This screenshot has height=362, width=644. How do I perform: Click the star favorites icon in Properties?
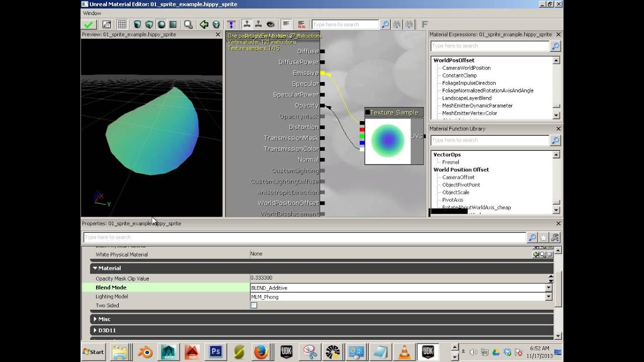tap(544, 237)
